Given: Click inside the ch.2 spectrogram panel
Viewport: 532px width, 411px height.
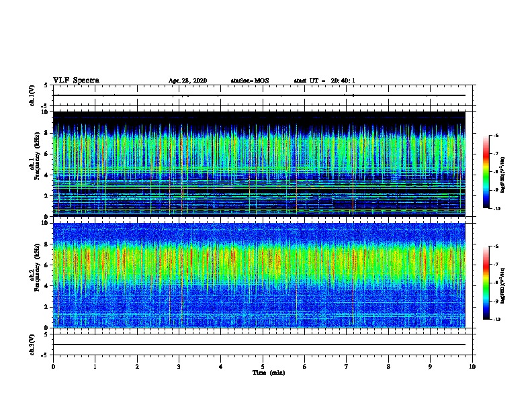Looking at the screenshot, I should tap(259, 275).
